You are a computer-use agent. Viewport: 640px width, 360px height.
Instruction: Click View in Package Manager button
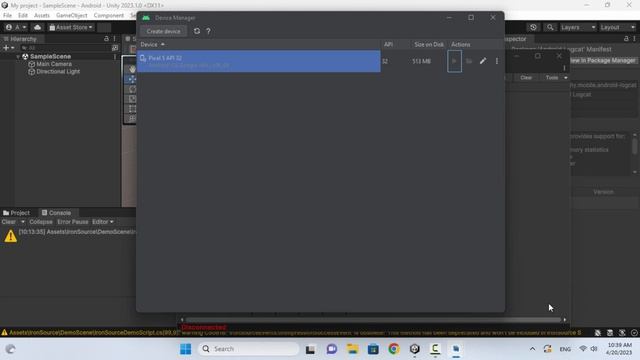click(x=603, y=60)
